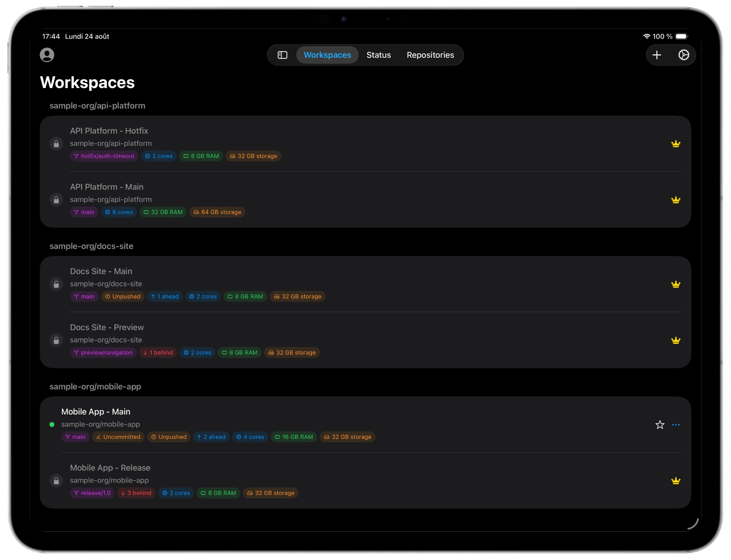Click the 1 behind tag
731x560 pixels.
click(x=158, y=353)
